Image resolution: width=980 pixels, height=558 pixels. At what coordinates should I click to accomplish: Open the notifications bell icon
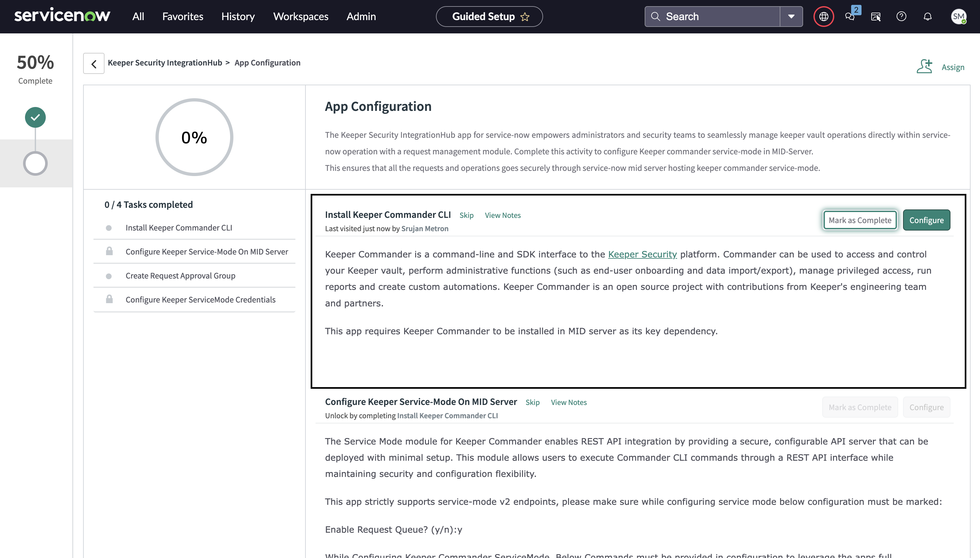coord(927,17)
